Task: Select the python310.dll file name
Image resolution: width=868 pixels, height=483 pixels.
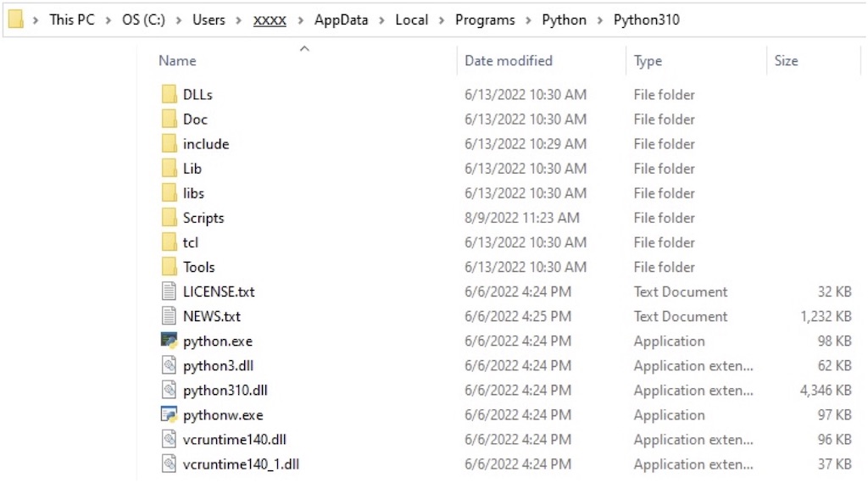Action: (x=225, y=391)
